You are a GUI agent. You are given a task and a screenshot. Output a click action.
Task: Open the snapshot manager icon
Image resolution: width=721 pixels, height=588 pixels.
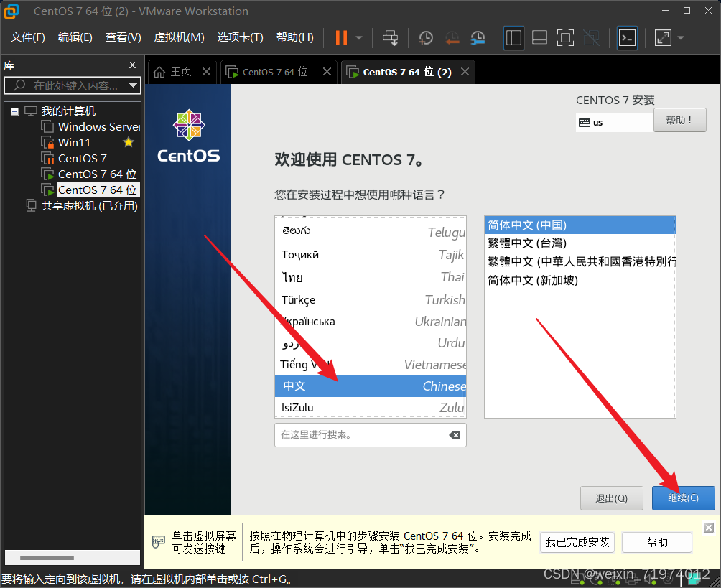(x=478, y=38)
